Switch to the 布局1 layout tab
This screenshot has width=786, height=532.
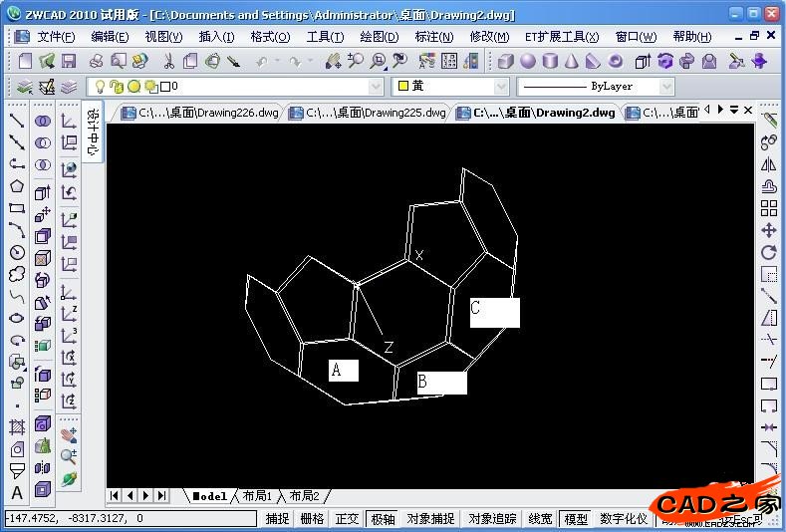tap(257, 496)
